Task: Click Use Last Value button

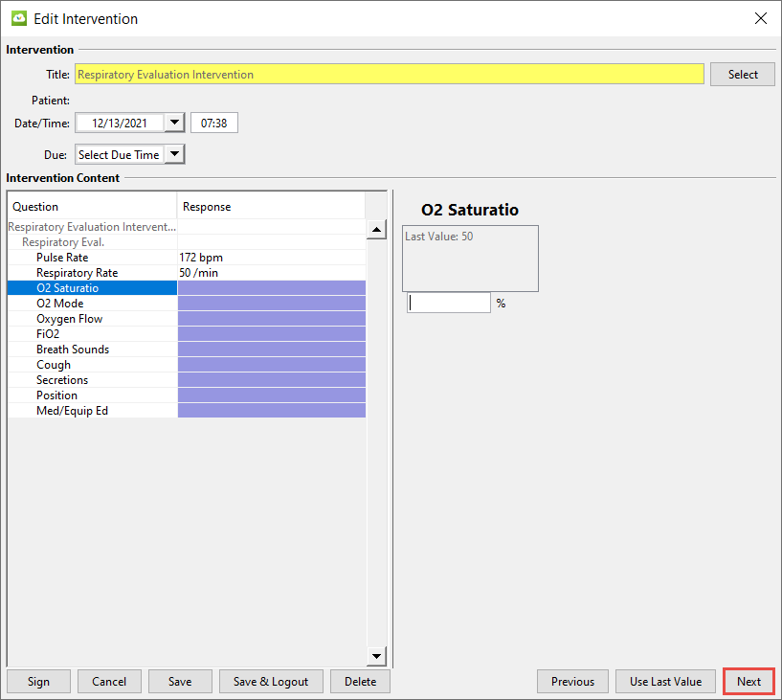Action: point(665,682)
